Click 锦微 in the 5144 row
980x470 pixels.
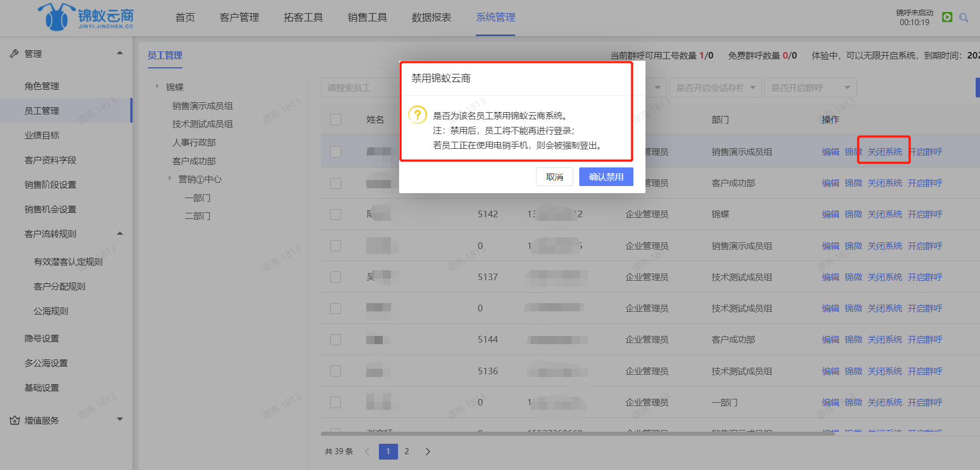(854, 340)
